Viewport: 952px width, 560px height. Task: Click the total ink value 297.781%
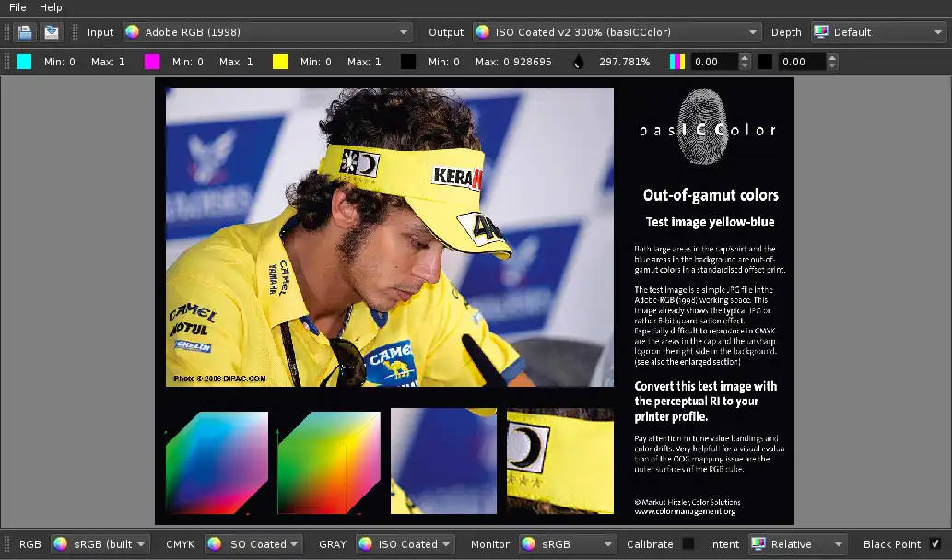pyautogui.click(x=624, y=62)
